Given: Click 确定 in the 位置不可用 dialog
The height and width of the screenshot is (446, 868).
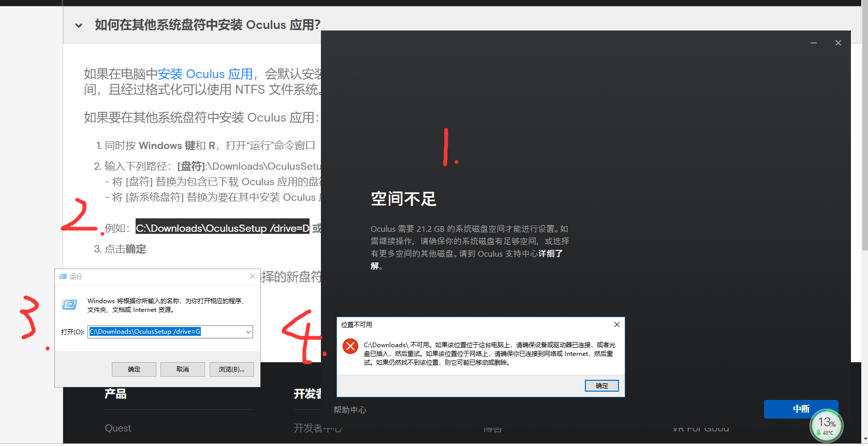Looking at the screenshot, I should 602,386.
